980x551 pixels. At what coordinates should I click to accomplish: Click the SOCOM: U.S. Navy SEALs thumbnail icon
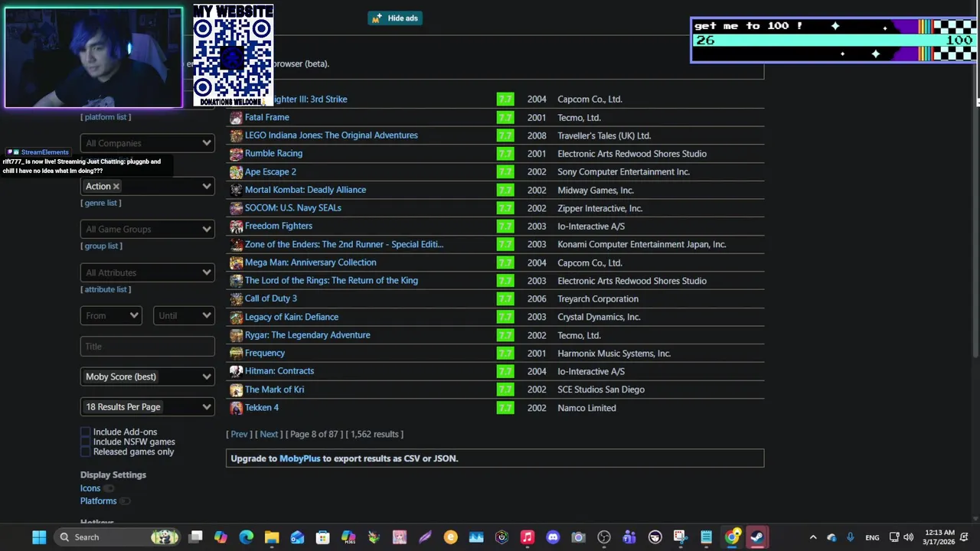(x=236, y=208)
